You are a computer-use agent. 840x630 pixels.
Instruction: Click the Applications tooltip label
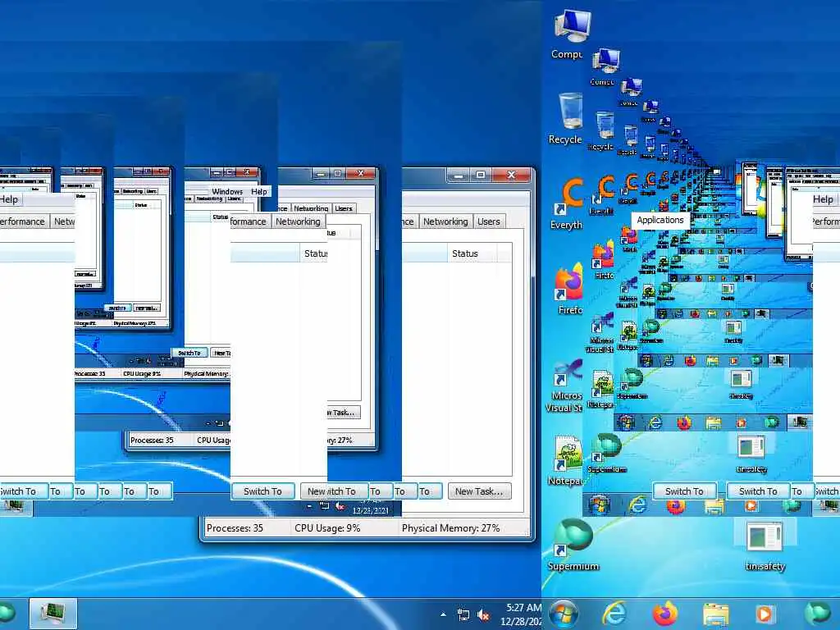(x=660, y=220)
